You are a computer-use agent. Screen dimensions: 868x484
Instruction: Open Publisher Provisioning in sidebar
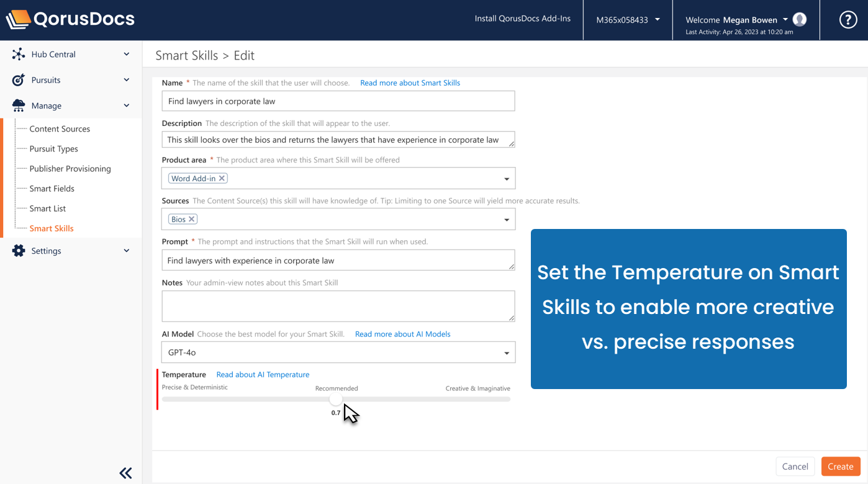click(70, 169)
